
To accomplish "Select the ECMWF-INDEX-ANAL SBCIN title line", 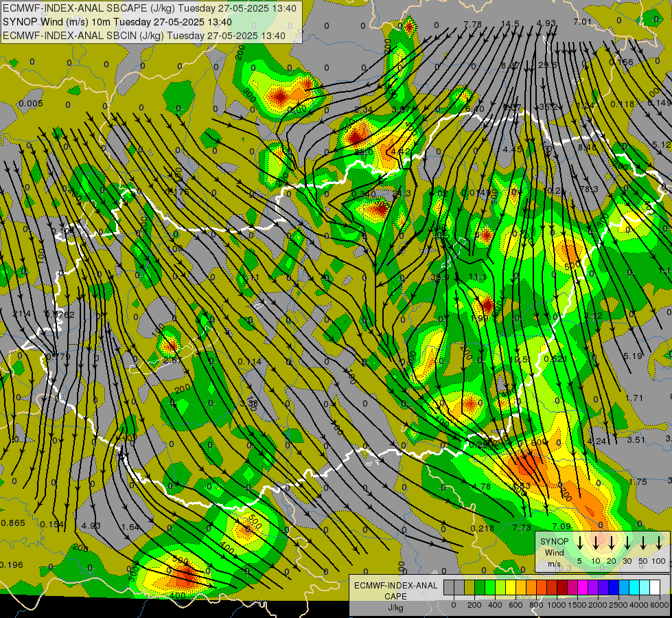I will (144, 36).
